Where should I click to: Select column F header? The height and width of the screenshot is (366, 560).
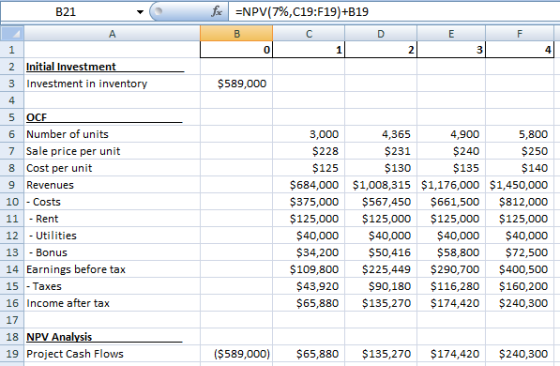point(520,34)
